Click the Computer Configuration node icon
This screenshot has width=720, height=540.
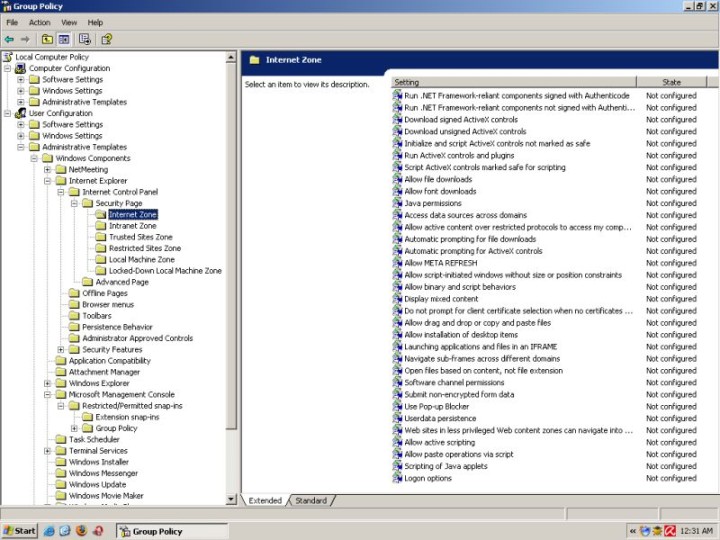click(21, 68)
